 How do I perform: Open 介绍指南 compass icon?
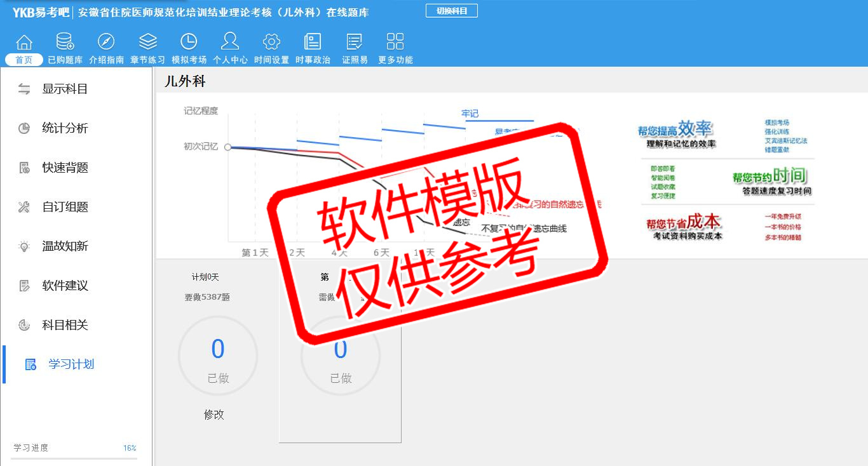(106, 43)
